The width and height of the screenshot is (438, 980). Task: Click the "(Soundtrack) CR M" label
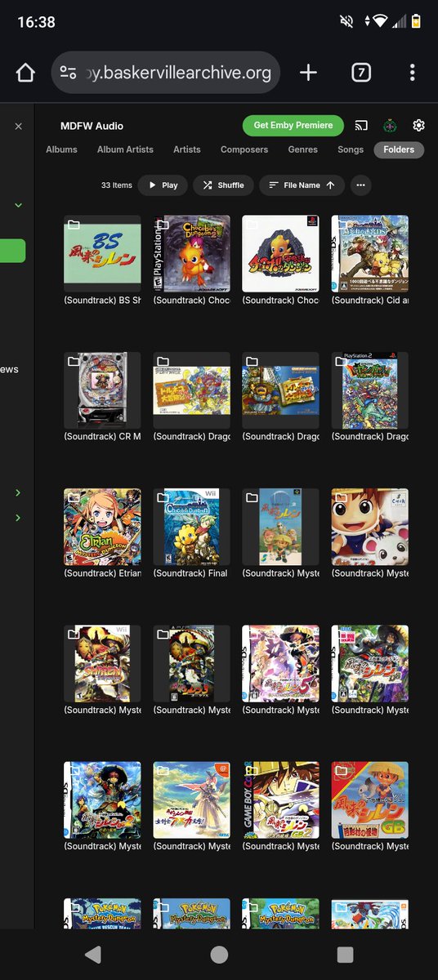tap(102, 437)
